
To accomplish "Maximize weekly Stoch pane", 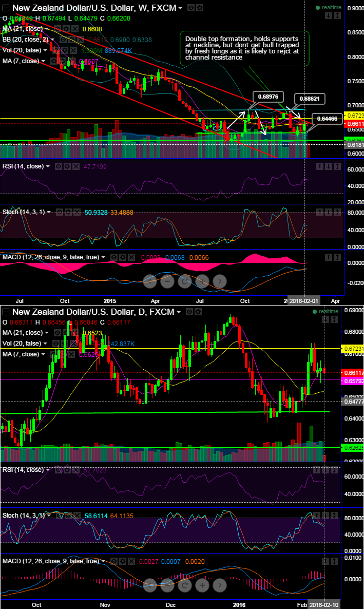I will coord(337,212).
